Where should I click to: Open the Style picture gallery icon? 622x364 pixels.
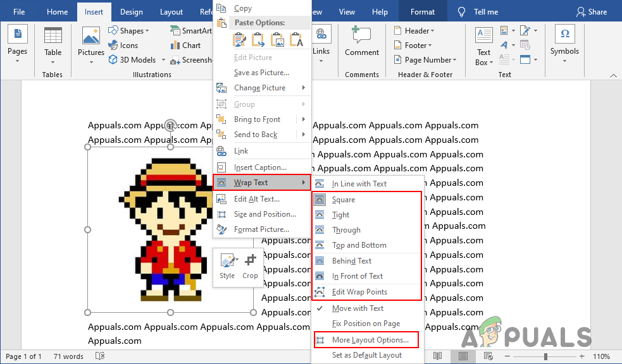228,260
